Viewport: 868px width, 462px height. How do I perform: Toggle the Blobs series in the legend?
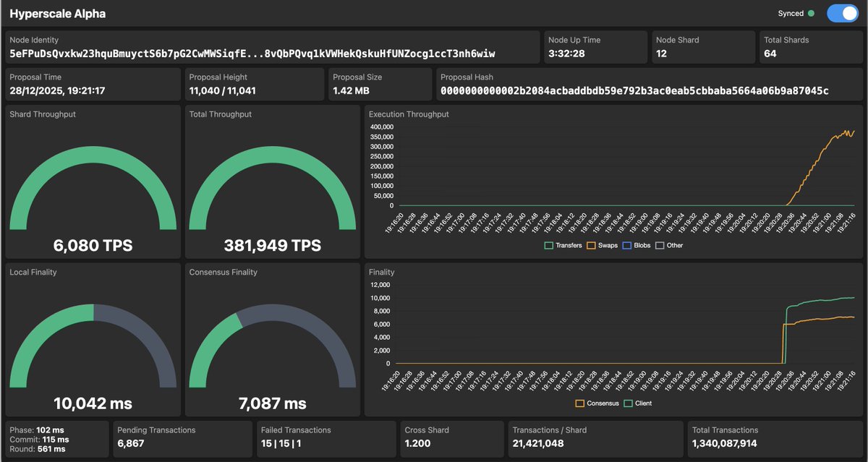[636, 245]
